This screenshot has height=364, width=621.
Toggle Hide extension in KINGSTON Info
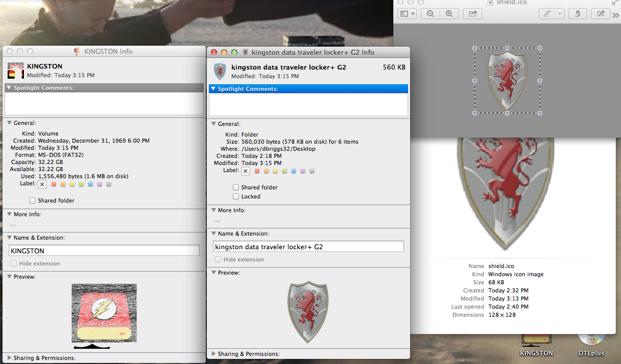(14, 263)
